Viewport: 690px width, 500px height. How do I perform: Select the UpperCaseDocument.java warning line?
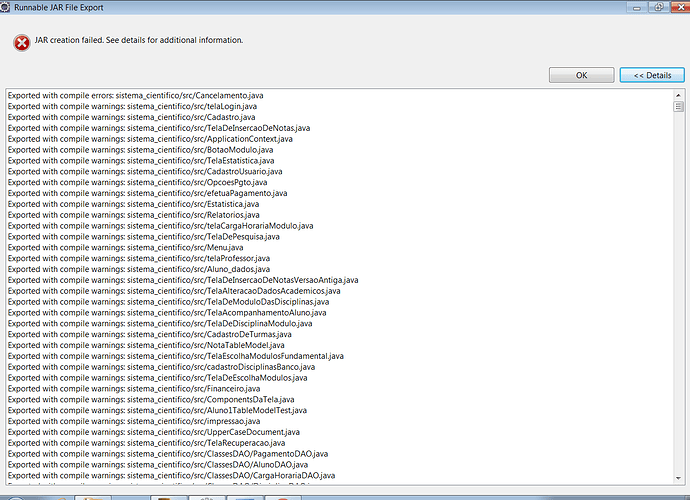tap(154, 432)
